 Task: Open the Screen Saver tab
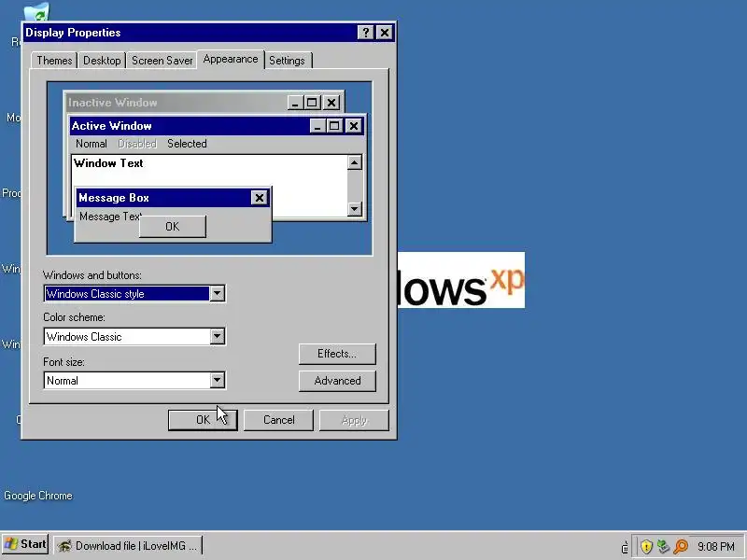[162, 61]
